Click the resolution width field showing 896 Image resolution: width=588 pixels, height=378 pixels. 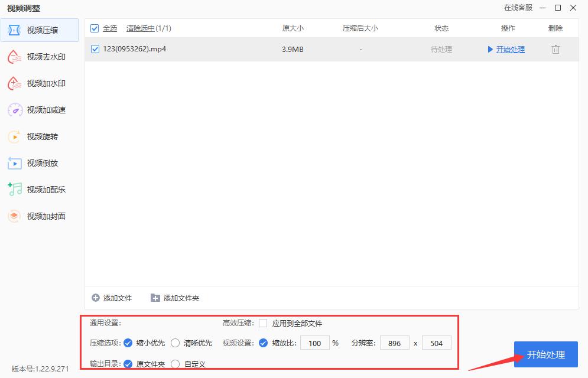point(394,343)
